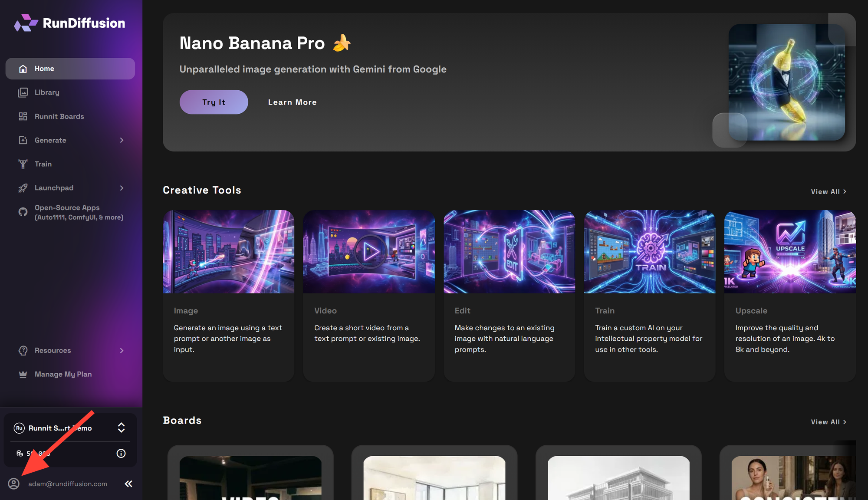
Task: Click the Library gallery icon
Action: point(23,92)
